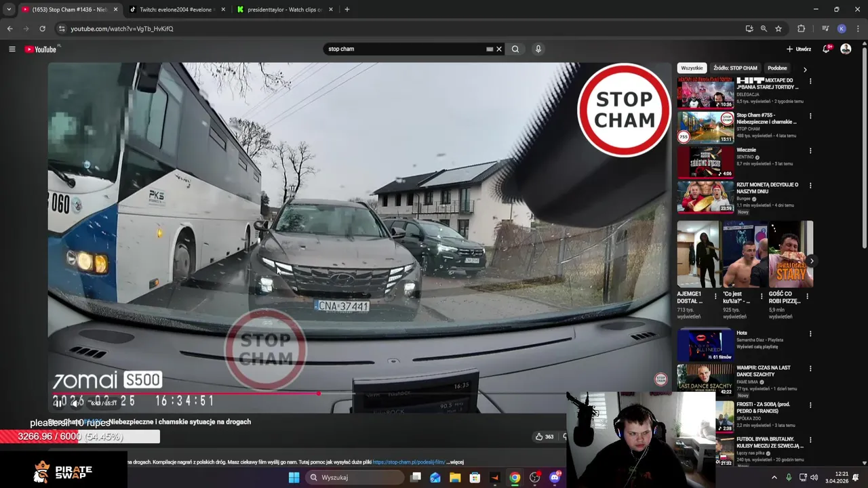The image size is (868, 488).
Task: Open the browser zoom magnifier icon
Action: click(x=764, y=28)
